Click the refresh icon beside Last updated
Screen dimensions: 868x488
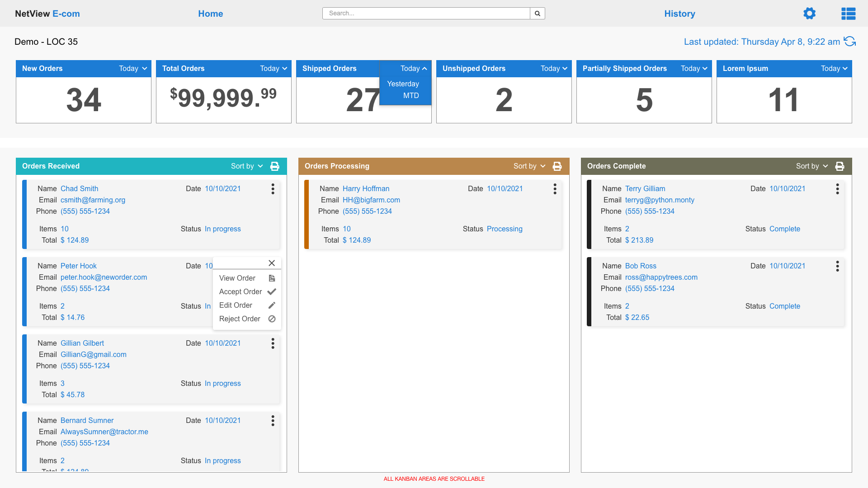(x=850, y=42)
